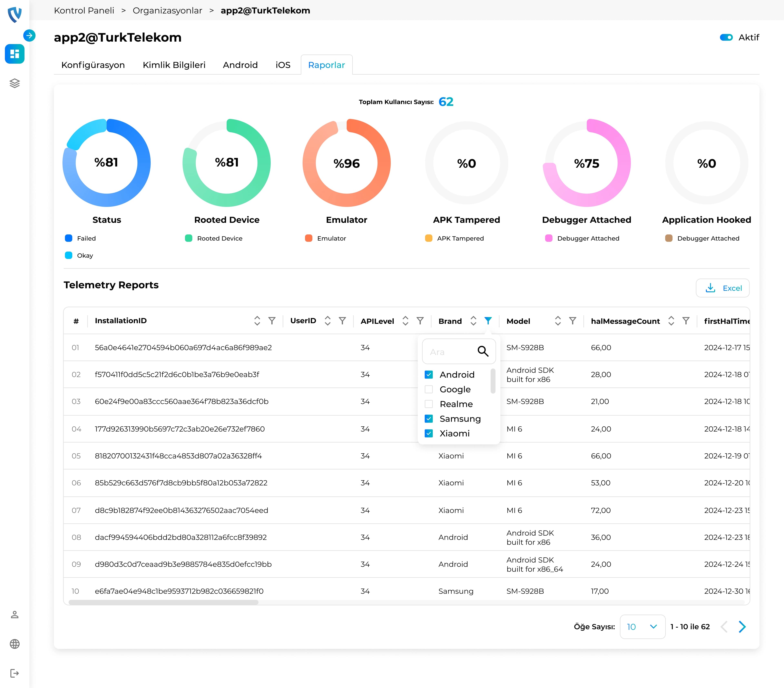This screenshot has height=688, width=784.
Task: Sort by InstallationID column
Action: coord(257,321)
